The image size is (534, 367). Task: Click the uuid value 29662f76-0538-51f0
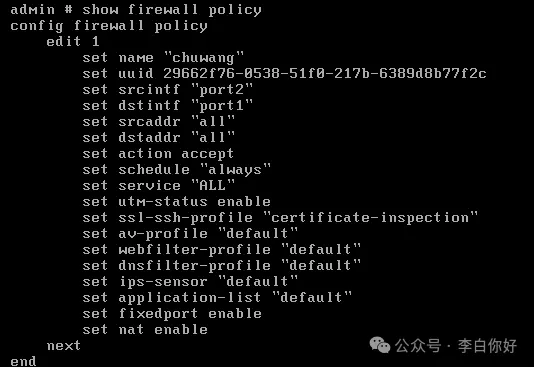pos(325,74)
